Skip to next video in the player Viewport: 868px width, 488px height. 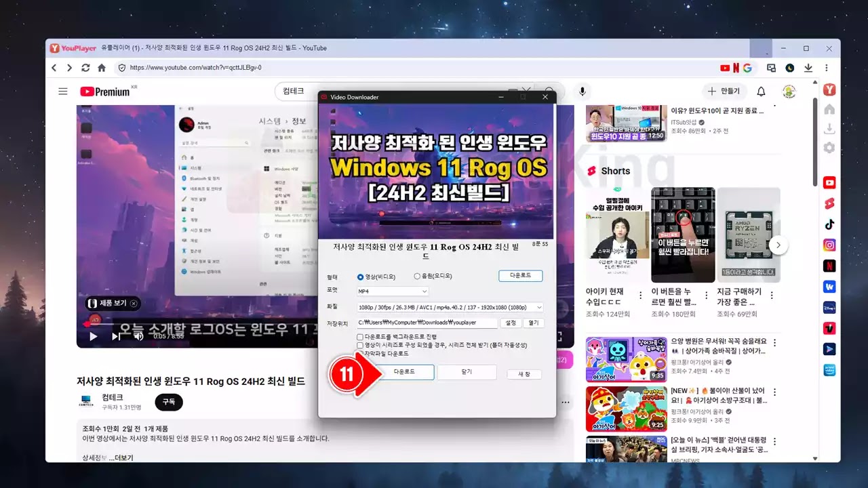[116, 336]
